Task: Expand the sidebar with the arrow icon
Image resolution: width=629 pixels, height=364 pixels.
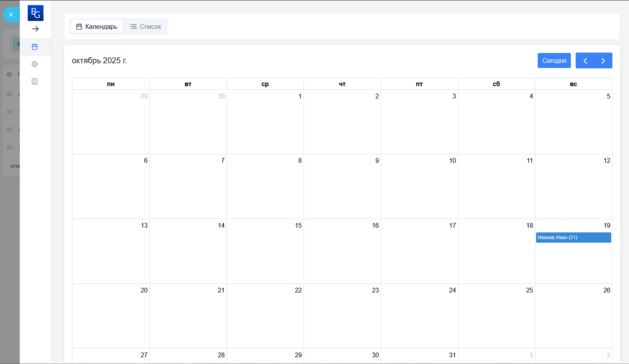Action: pos(36,29)
